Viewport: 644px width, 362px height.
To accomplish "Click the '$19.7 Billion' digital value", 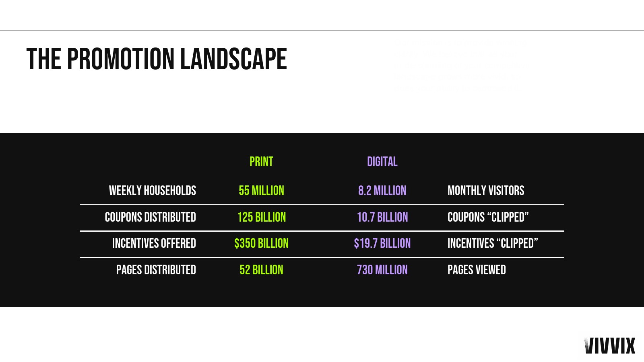I will click(382, 243).
